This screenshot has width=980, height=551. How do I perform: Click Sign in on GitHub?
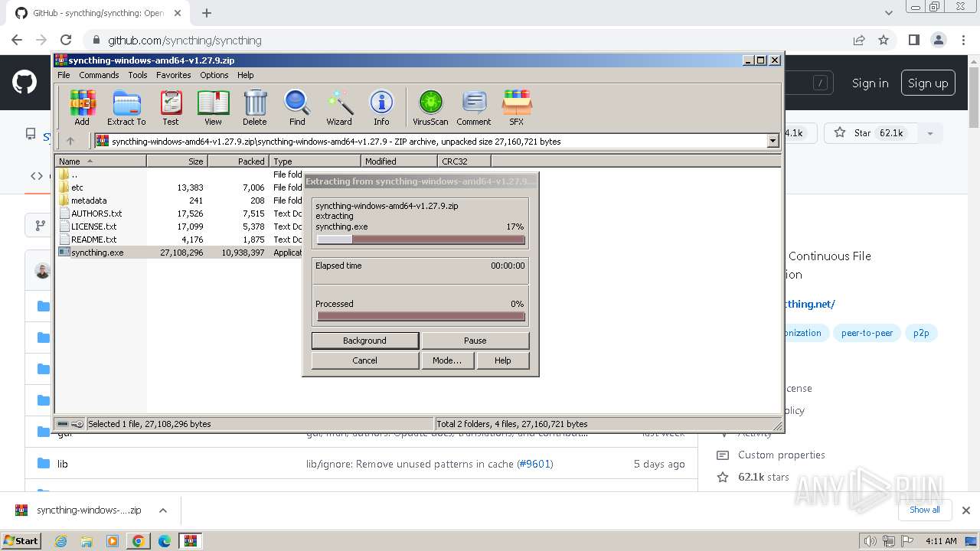[871, 83]
